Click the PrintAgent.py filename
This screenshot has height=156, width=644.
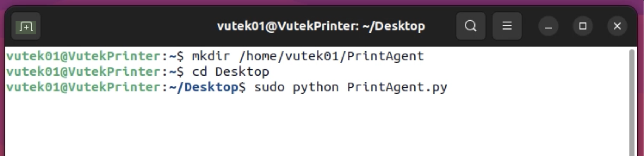pyautogui.click(x=397, y=88)
